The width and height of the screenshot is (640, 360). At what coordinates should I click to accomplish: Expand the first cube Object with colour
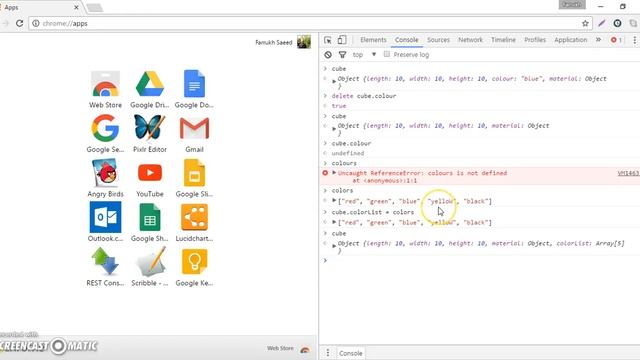point(334,81)
